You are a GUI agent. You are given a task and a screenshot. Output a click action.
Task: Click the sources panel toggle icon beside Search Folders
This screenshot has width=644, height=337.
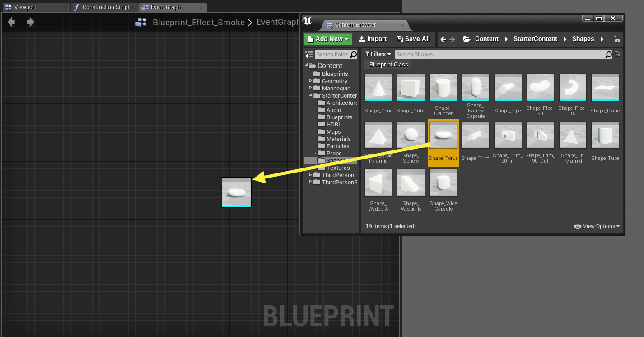coord(308,54)
